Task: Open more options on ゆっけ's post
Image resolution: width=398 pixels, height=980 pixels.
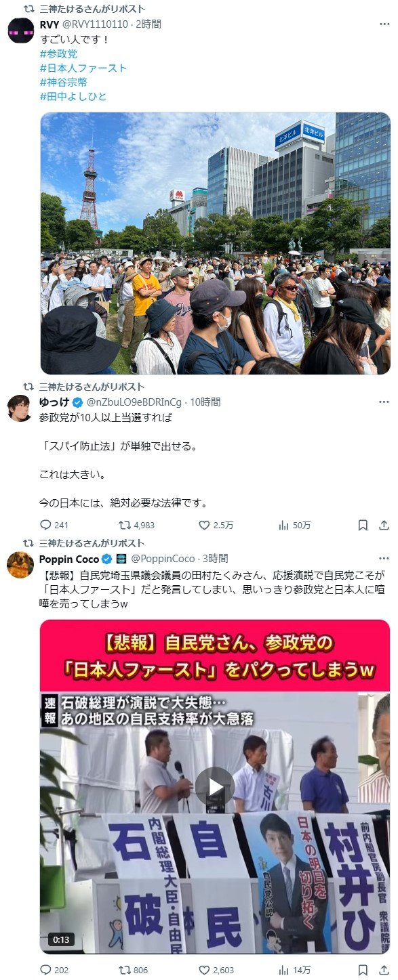Action: pos(384,402)
